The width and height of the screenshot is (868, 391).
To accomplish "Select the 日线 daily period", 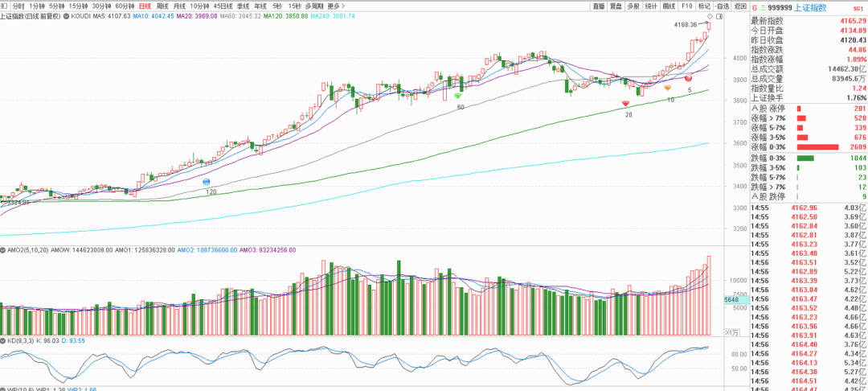I will point(145,6).
